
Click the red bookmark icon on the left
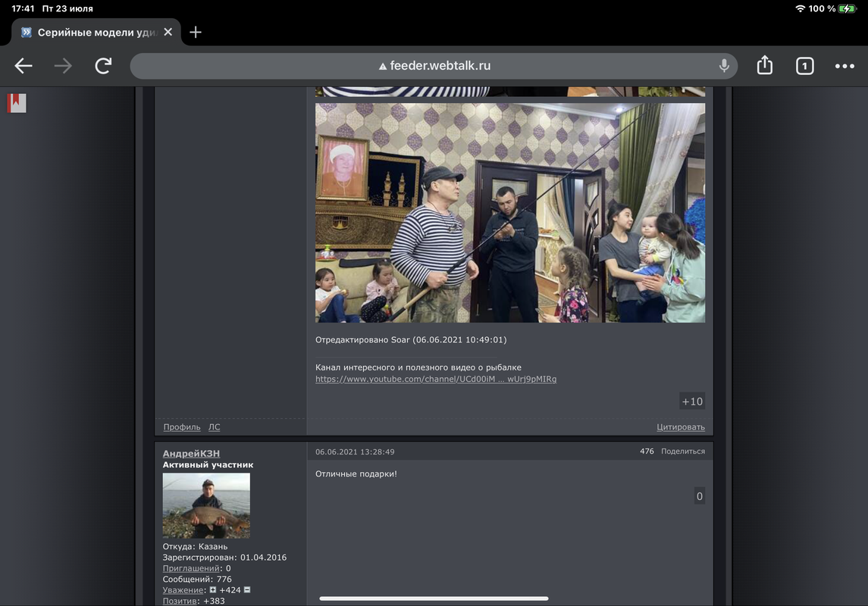click(x=17, y=103)
